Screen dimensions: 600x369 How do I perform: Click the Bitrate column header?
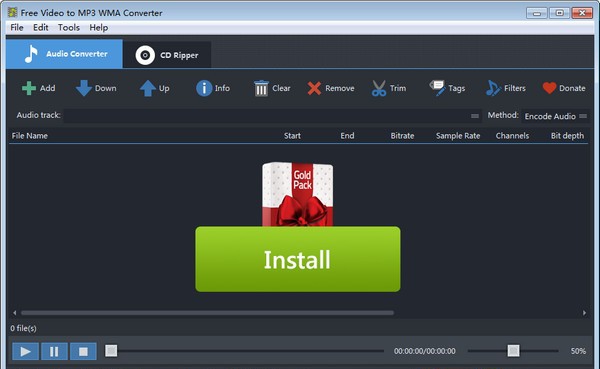point(402,136)
